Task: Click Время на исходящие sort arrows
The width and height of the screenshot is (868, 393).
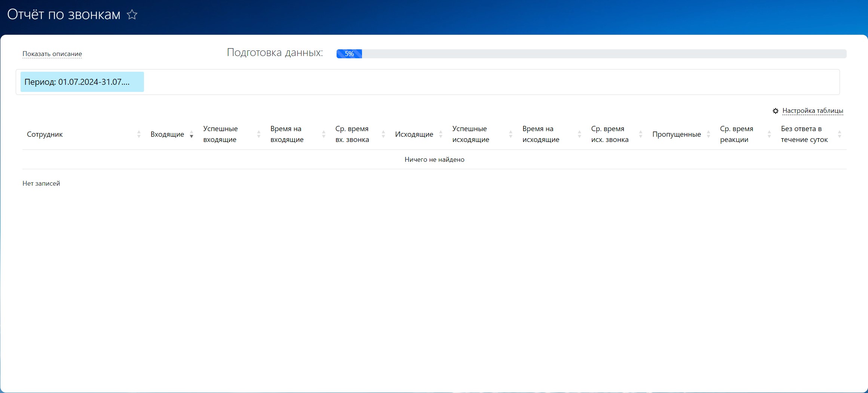Action: pyautogui.click(x=579, y=134)
